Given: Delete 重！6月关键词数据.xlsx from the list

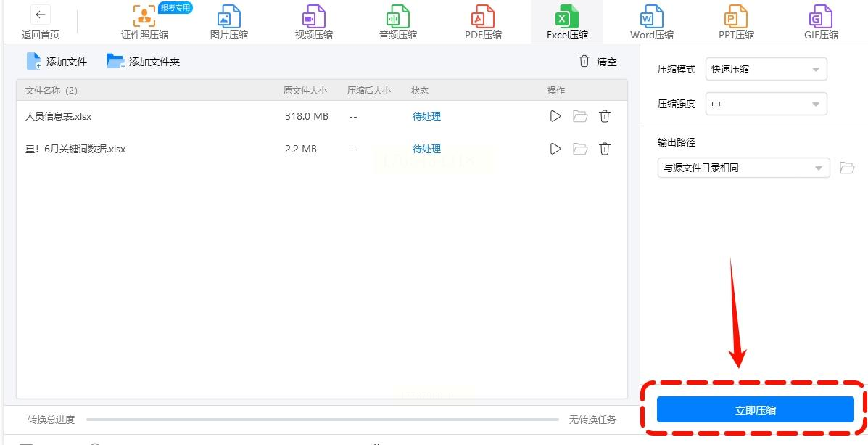Looking at the screenshot, I should point(605,149).
